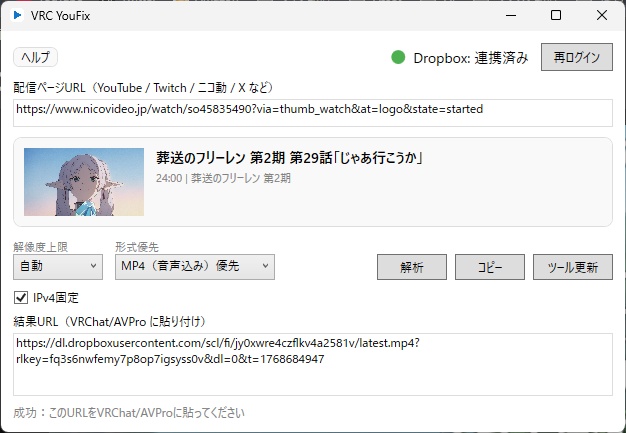Click the 再ログイン button
Image resolution: width=626 pixels, height=433 pixels.
(x=576, y=57)
